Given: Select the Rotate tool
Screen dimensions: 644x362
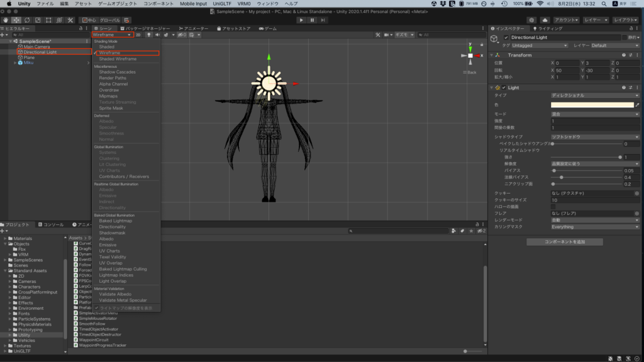Looking at the screenshot, I should pos(28,20).
